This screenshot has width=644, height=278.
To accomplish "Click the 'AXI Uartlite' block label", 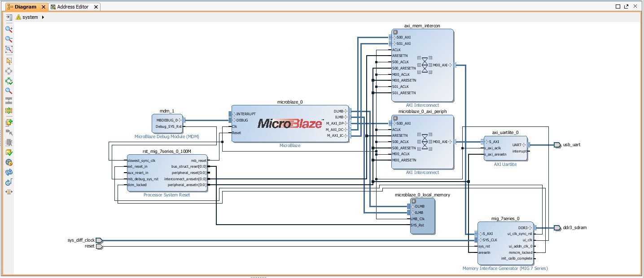I will 505,165.
